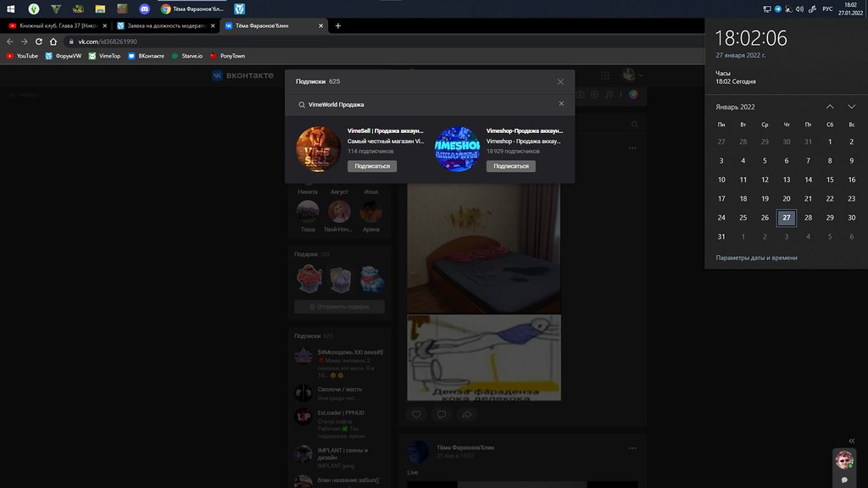Click the Vimeshop group title link
The height and width of the screenshot is (488, 868).
click(x=525, y=131)
